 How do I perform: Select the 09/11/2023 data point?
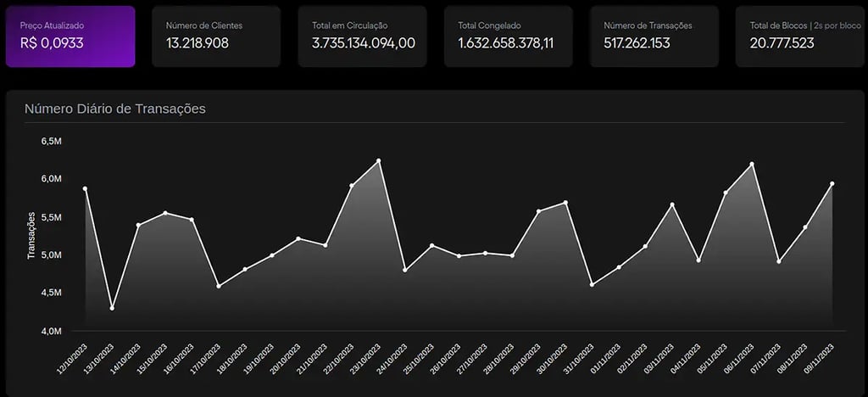(x=832, y=184)
